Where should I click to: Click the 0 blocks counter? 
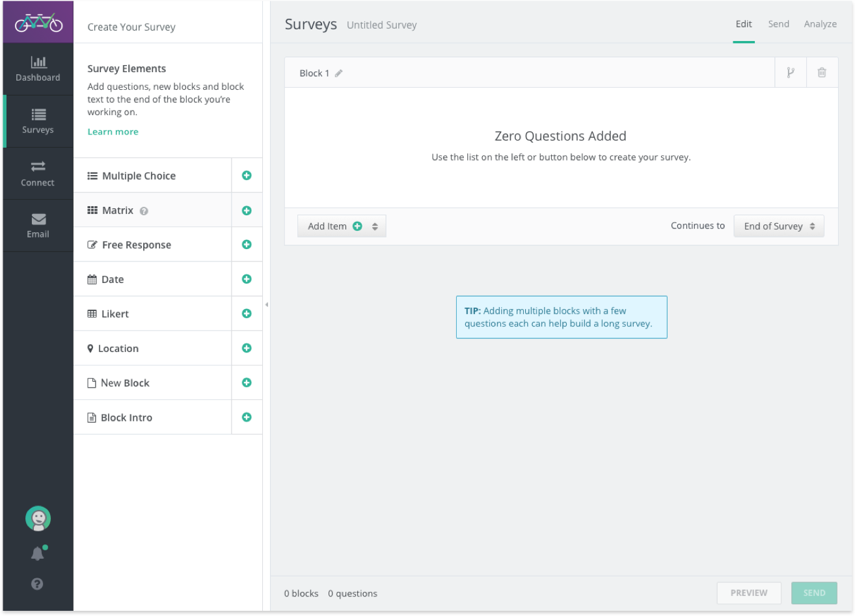coord(301,593)
